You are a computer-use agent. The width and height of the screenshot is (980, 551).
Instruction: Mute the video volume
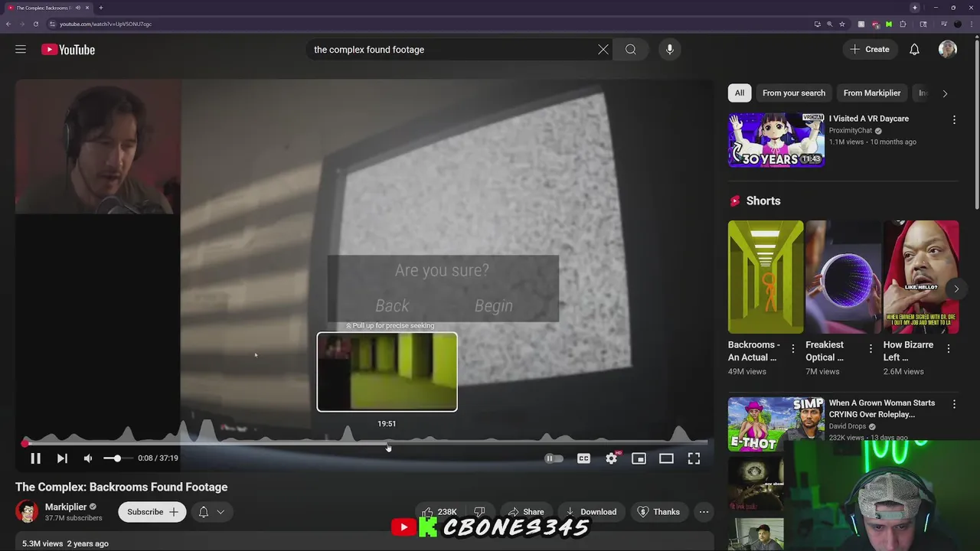click(x=88, y=458)
